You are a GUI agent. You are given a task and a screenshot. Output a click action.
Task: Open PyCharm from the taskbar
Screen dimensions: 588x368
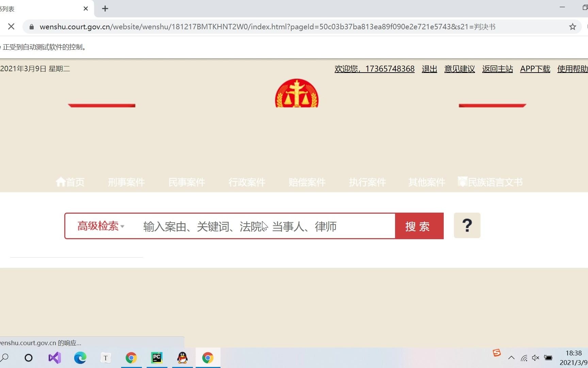[x=157, y=358]
